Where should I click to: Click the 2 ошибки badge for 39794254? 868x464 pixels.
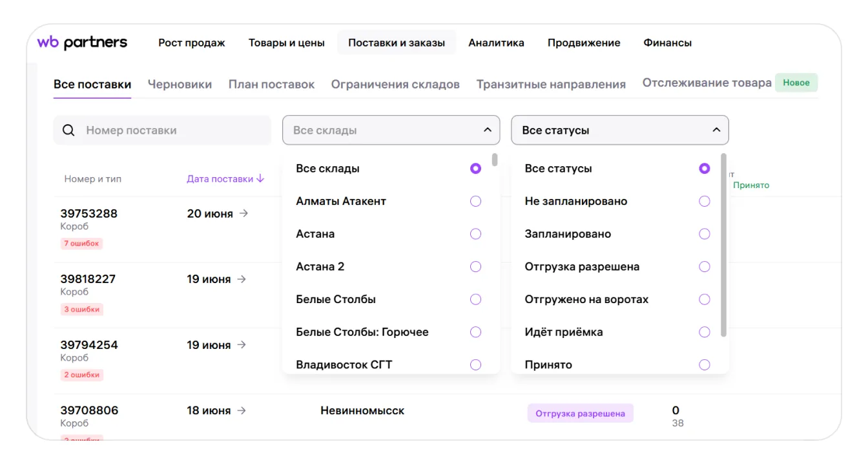(82, 375)
